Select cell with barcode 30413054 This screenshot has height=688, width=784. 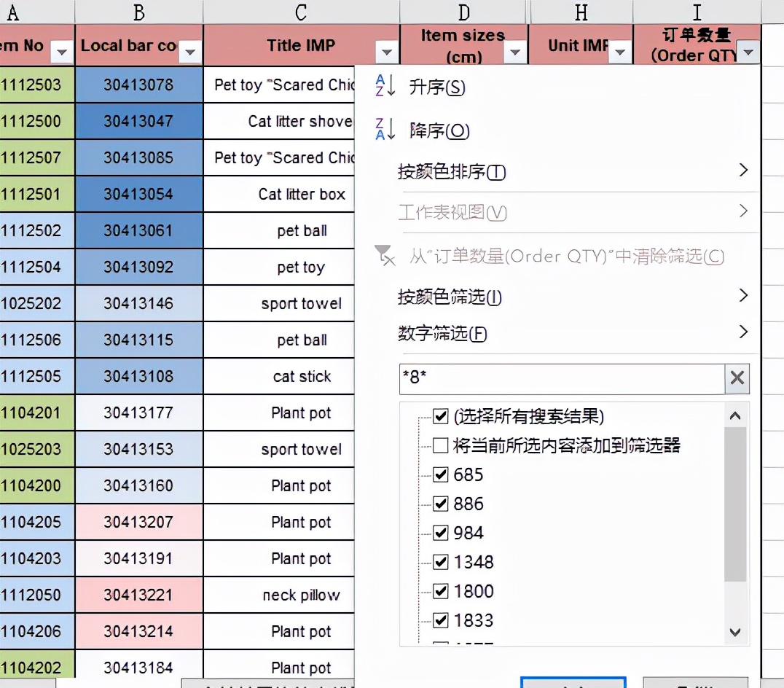(x=139, y=194)
